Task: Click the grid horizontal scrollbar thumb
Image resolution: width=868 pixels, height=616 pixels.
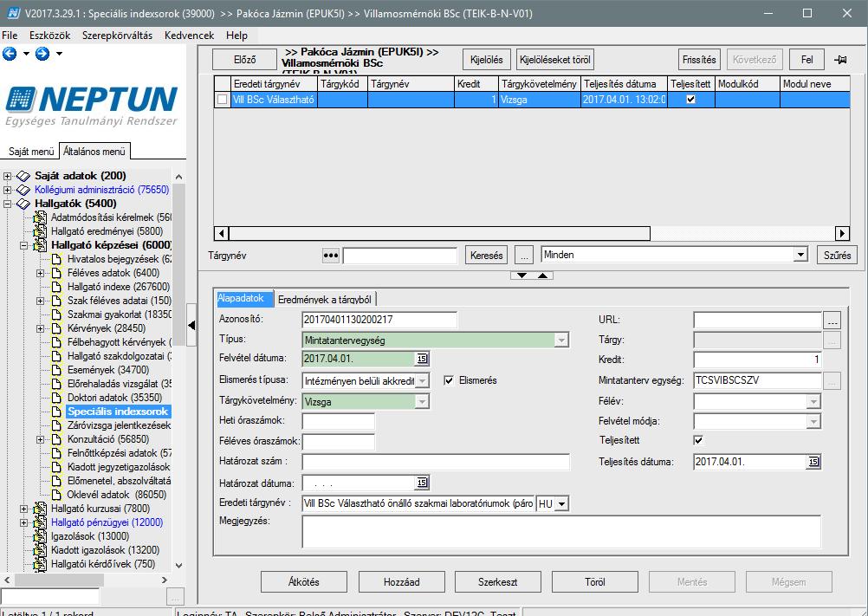Action: 439,234
